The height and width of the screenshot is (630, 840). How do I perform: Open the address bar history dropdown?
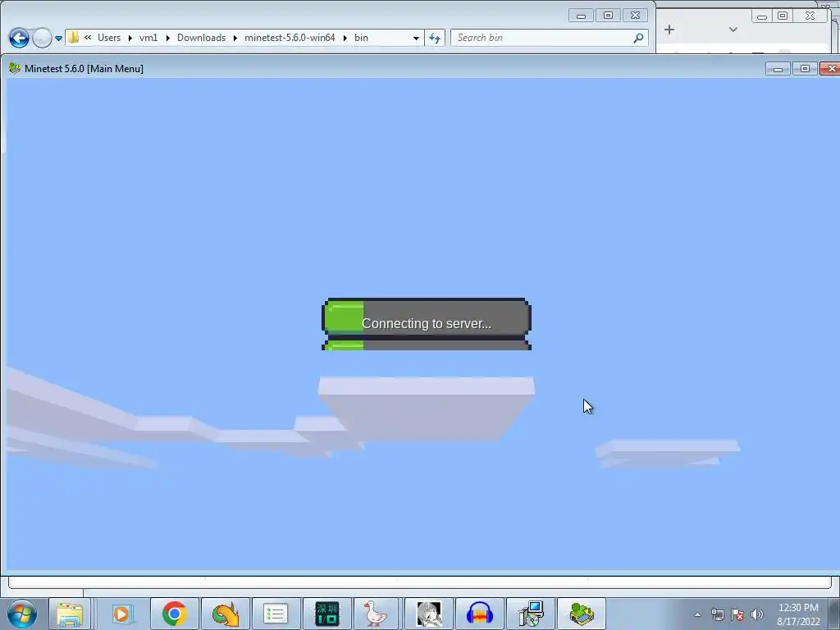click(x=416, y=38)
